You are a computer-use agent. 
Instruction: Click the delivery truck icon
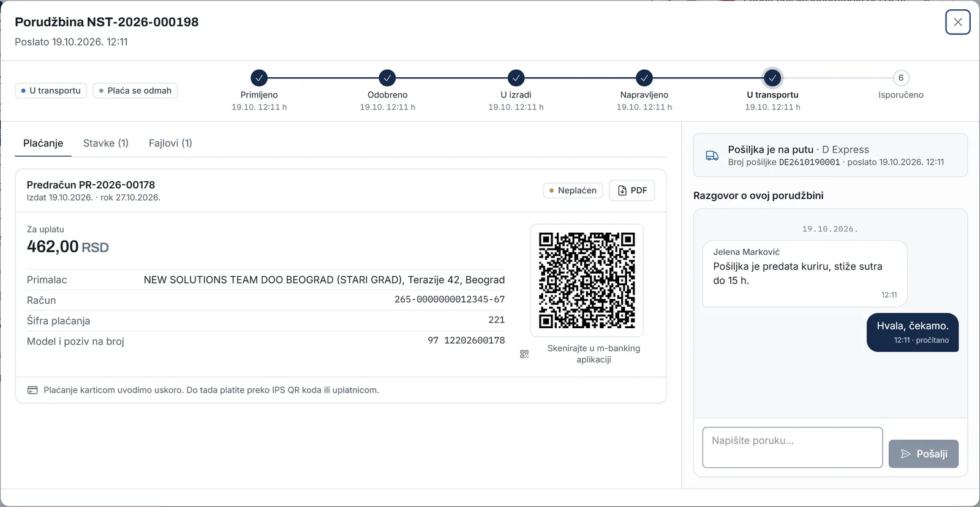(712, 156)
